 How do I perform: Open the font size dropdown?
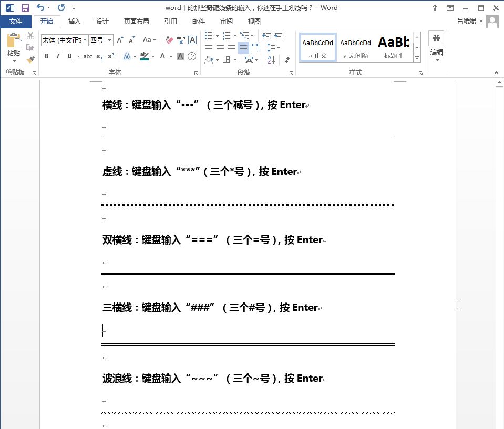(110, 40)
